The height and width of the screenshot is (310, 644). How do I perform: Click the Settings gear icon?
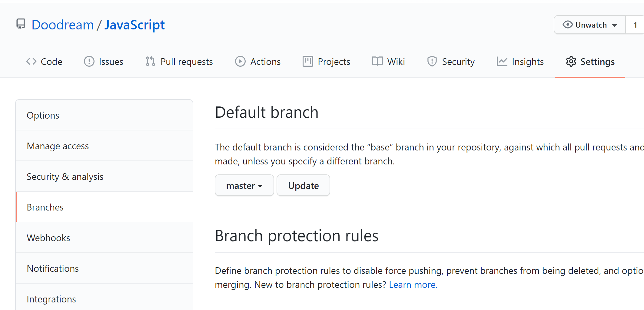tap(571, 62)
